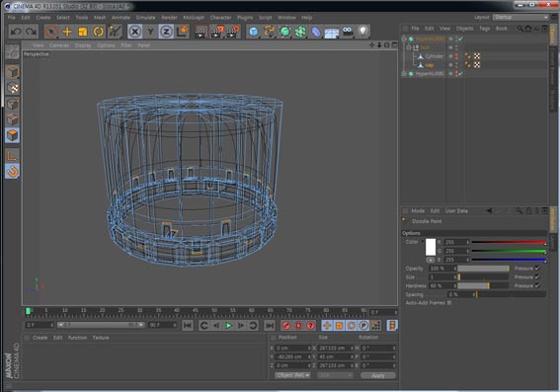
Task: Select Polygons mode highlighted cube icon
Action: [x=12, y=135]
